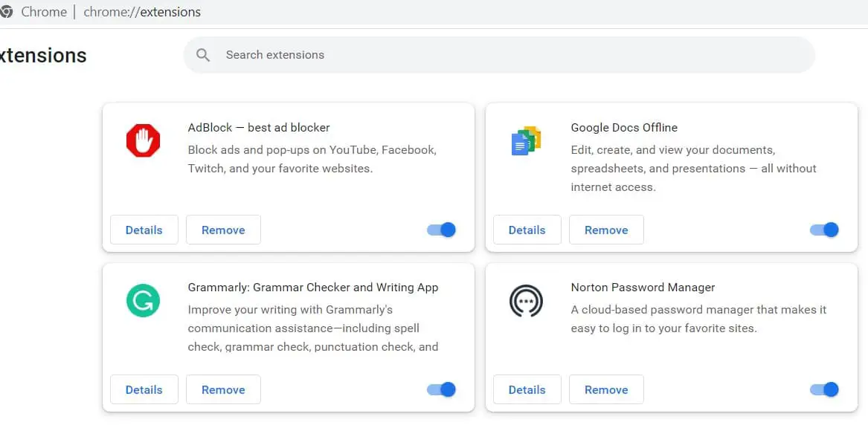Click the Google Docs Offline document icon
Image resolution: width=868 pixels, height=428 pixels.
(x=526, y=140)
